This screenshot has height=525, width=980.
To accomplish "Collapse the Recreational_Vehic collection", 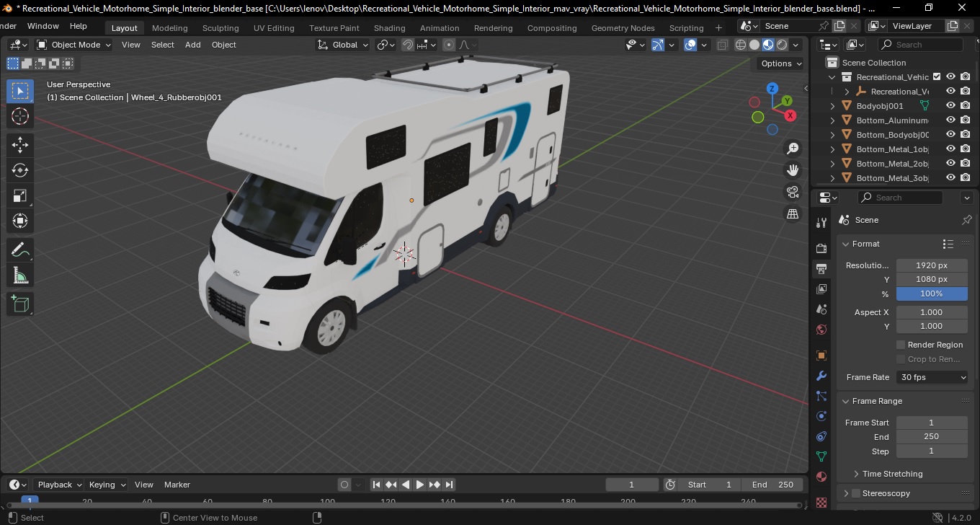I will point(833,77).
